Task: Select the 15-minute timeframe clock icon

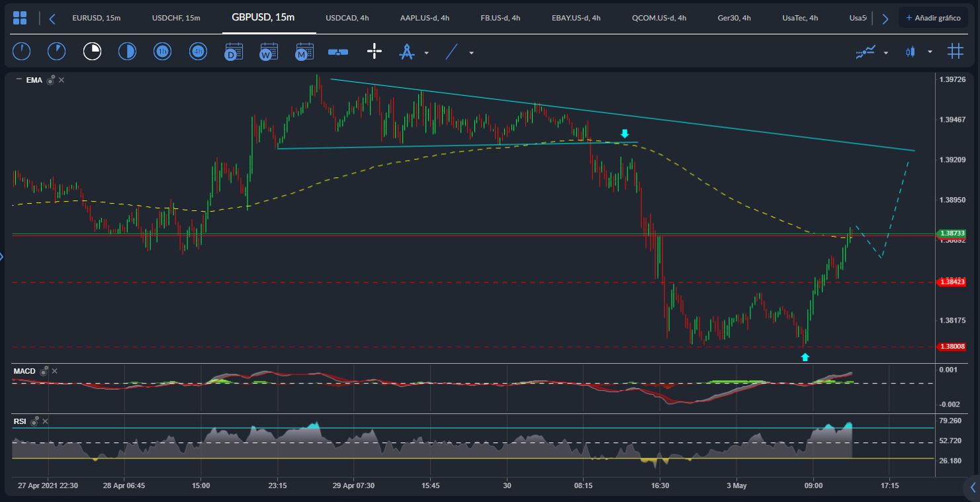Action: click(x=92, y=52)
